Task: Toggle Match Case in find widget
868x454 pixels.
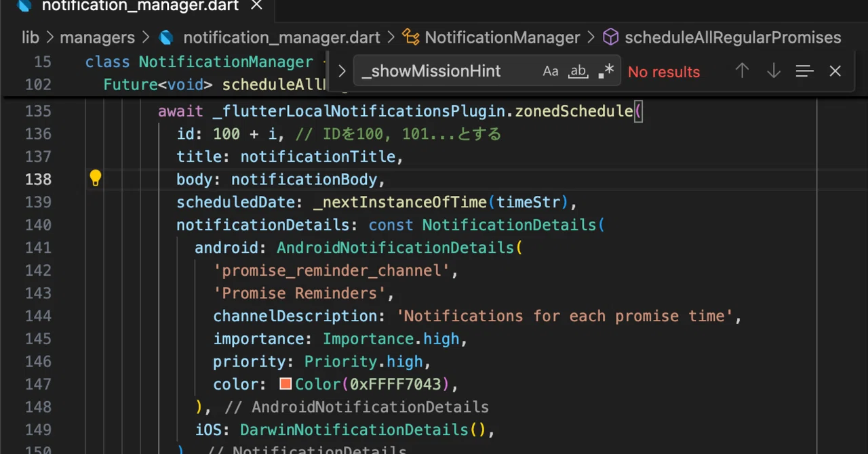Action: click(x=551, y=71)
